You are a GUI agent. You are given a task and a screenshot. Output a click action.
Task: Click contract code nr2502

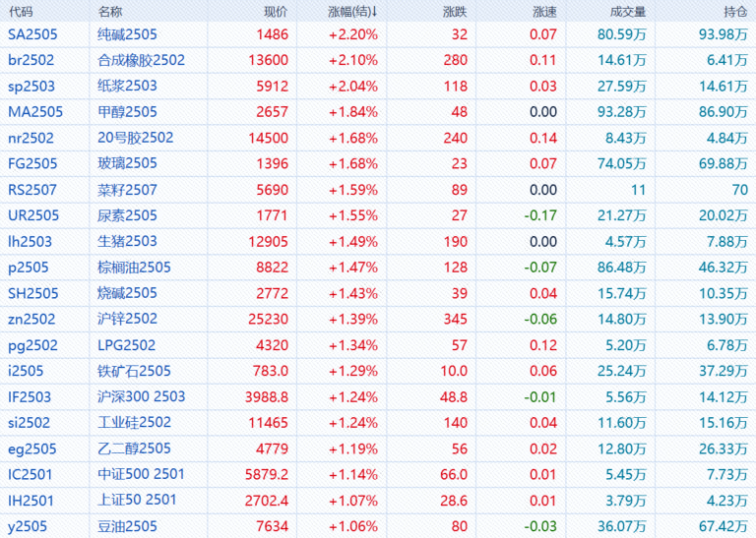point(31,138)
